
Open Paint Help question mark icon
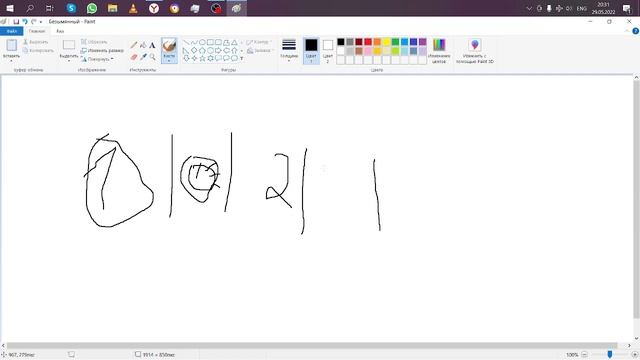pos(636,31)
